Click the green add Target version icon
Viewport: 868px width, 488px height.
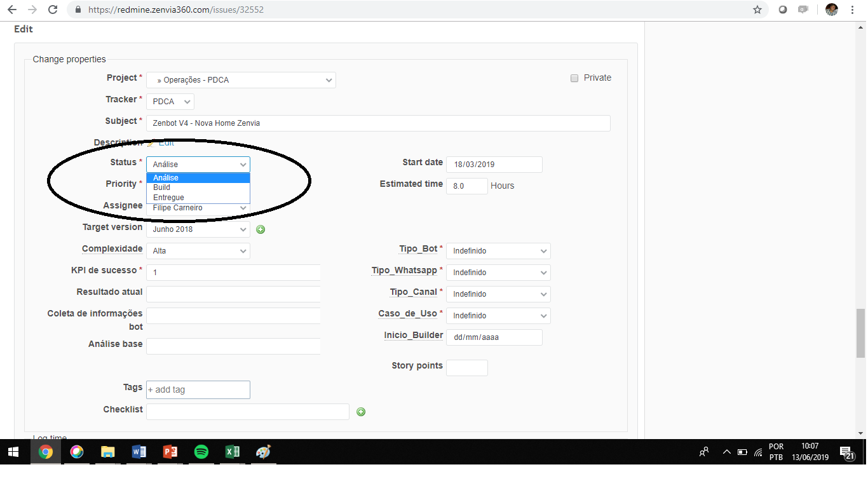[x=261, y=229]
